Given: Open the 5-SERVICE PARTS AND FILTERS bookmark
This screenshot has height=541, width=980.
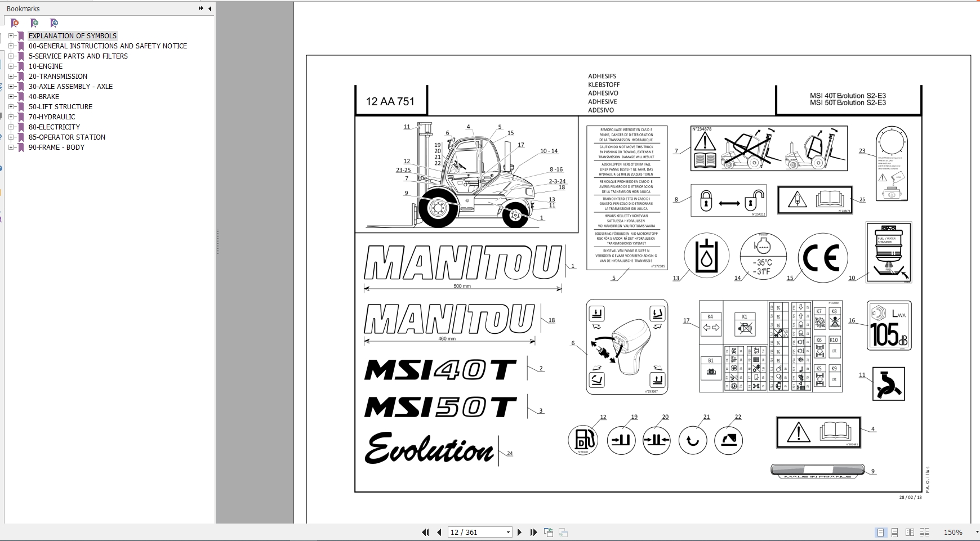Looking at the screenshot, I should click(78, 56).
